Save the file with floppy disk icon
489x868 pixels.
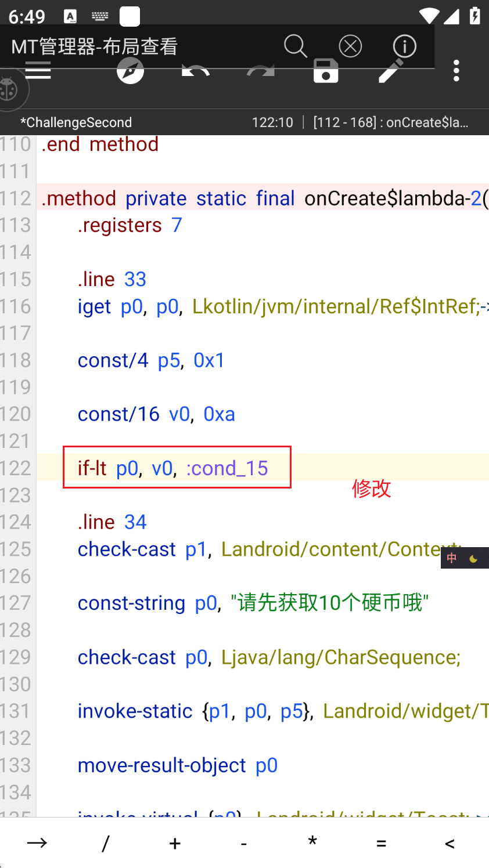click(x=326, y=72)
